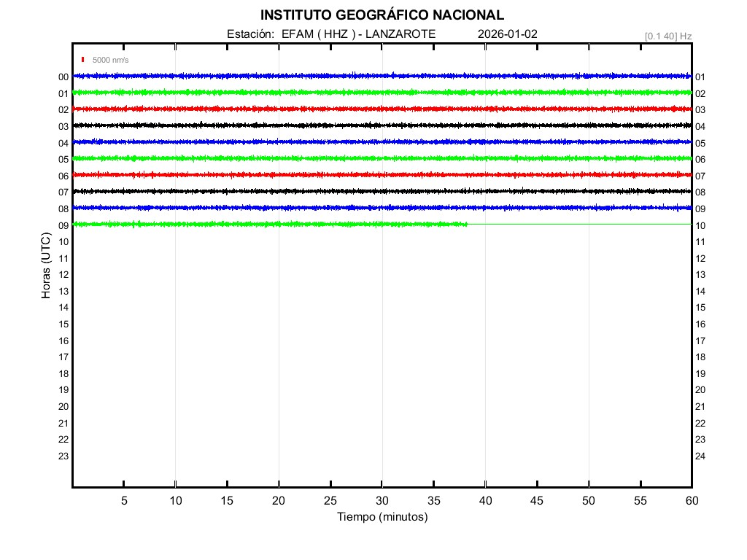Click the 5 minute tick label
The width and height of the screenshot is (747, 560).
click(x=124, y=501)
